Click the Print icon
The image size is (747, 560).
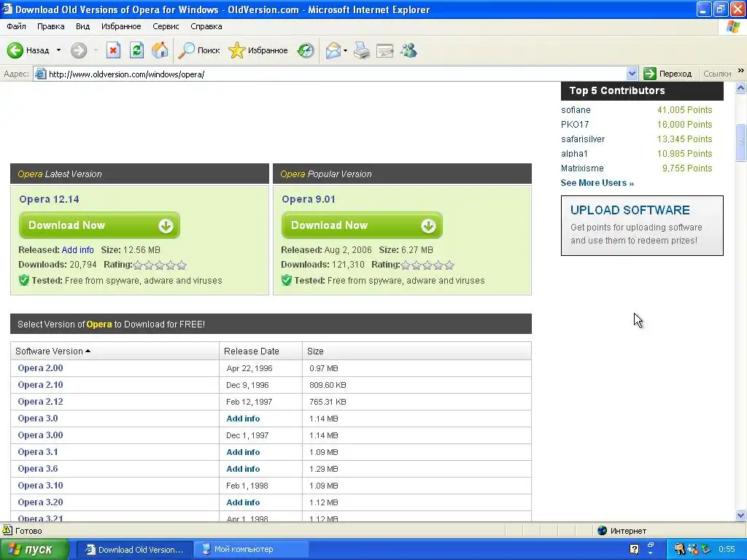(x=362, y=50)
